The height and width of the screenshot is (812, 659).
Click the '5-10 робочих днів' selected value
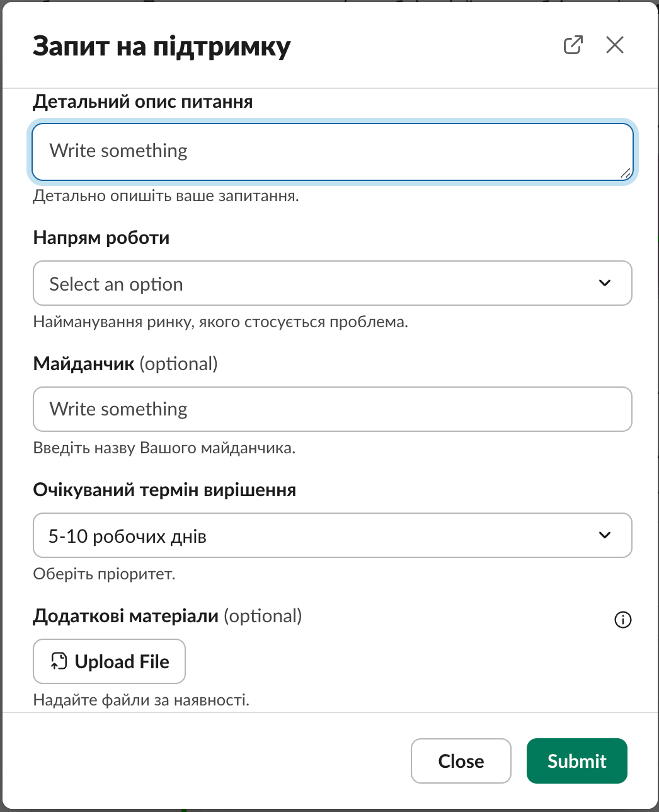128,536
